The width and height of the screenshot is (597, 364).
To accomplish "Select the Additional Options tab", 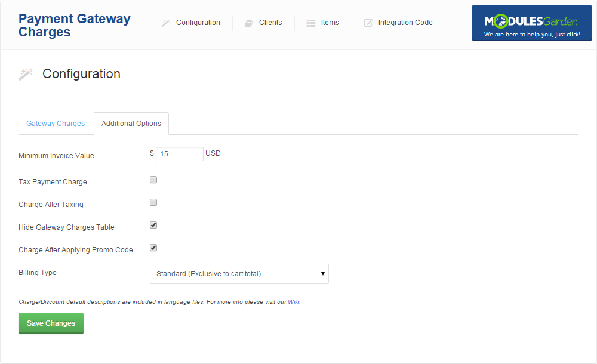I will pyautogui.click(x=131, y=123).
